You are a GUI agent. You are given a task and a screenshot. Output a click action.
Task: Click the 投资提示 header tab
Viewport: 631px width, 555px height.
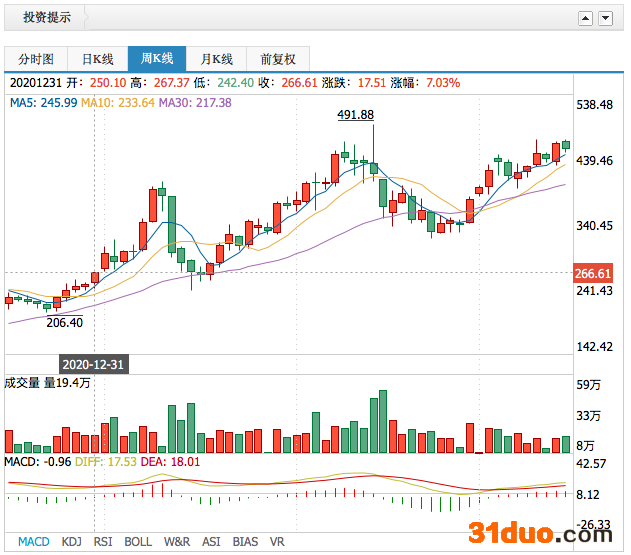click(x=47, y=17)
